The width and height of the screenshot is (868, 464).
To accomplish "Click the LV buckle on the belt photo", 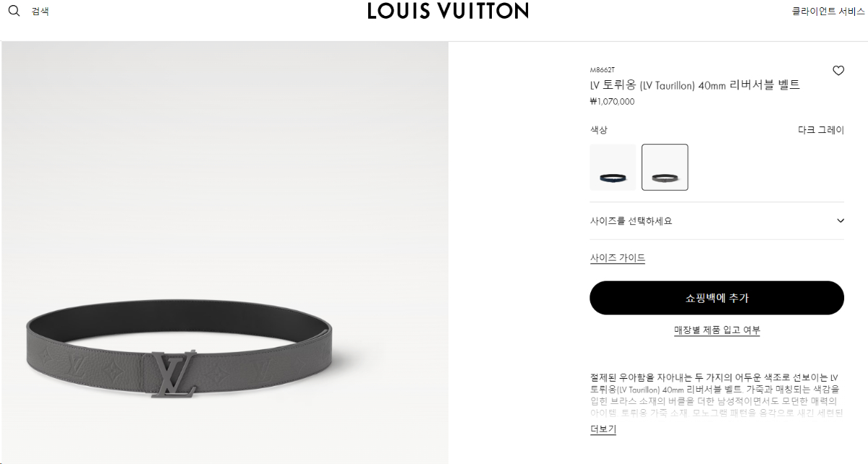I will click(174, 374).
